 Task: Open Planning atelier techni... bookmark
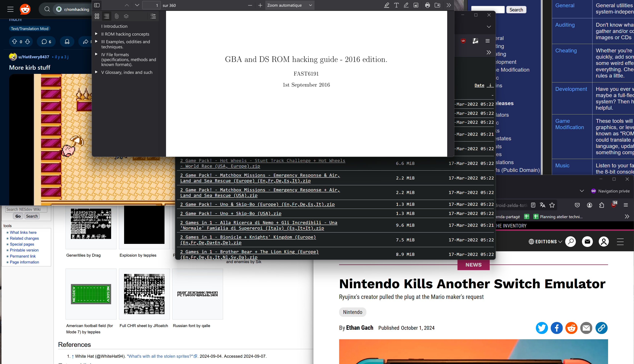pos(558,216)
